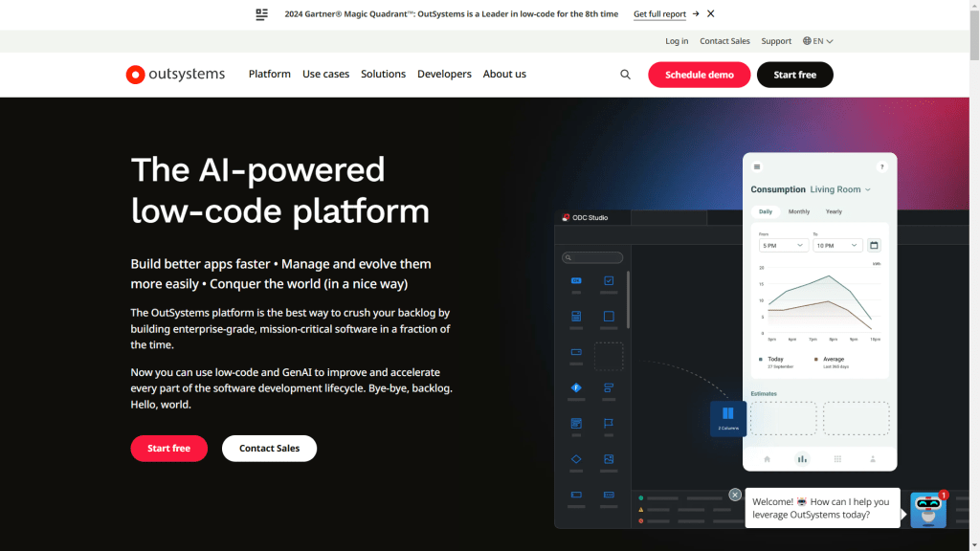This screenshot has width=980, height=551.
Task: Open the 5 PM From-time dropdown
Action: click(783, 245)
